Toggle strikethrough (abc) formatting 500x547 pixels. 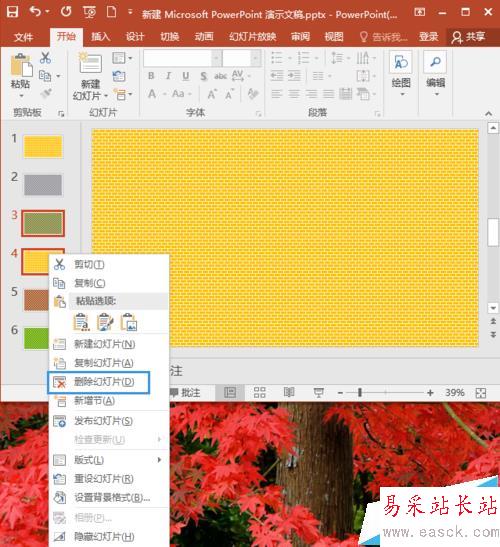pyautogui.click(x=220, y=76)
